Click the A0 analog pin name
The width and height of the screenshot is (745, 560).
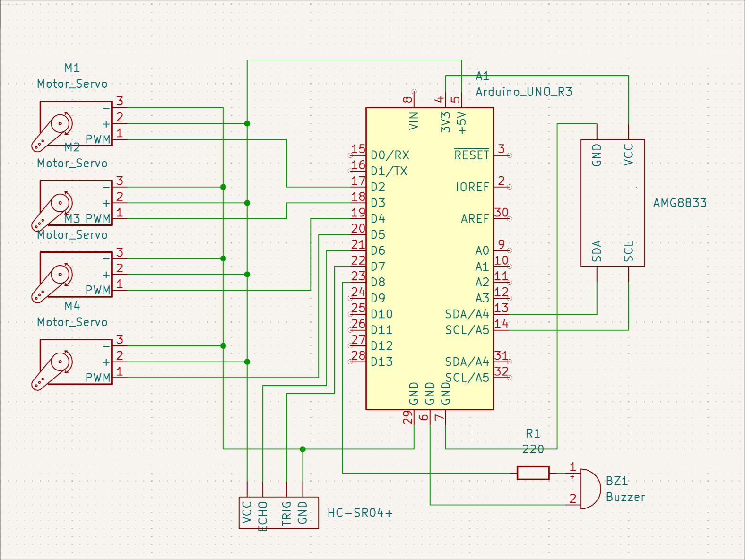tap(482, 250)
